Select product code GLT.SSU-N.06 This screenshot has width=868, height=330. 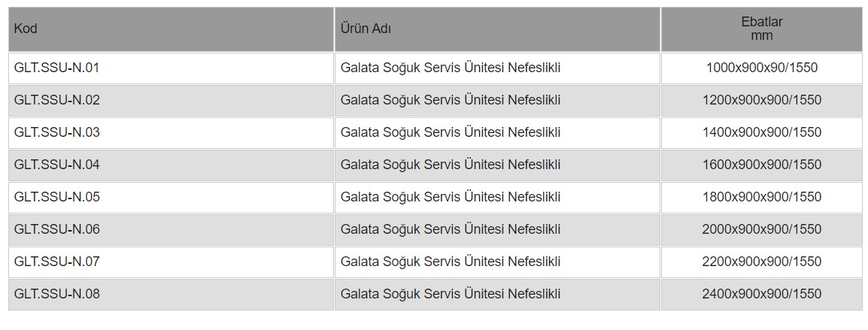[x=56, y=229]
